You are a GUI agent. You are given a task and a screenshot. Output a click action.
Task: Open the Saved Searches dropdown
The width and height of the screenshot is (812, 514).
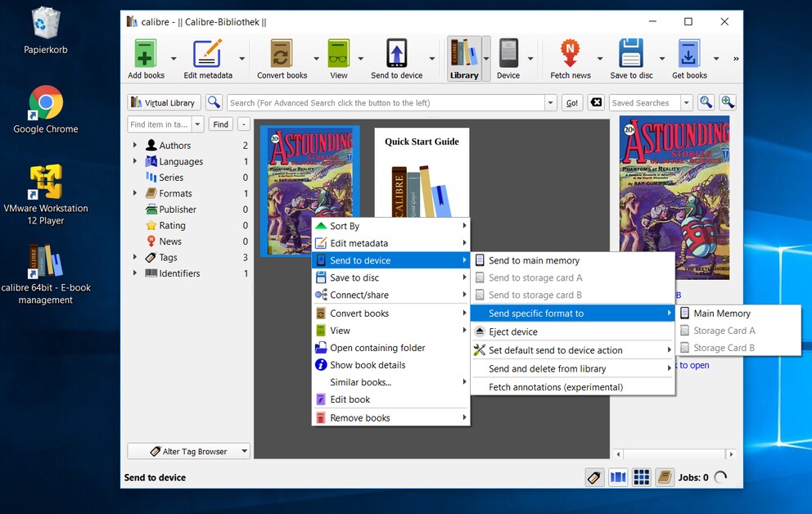pyautogui.click(x=686, y=102)
